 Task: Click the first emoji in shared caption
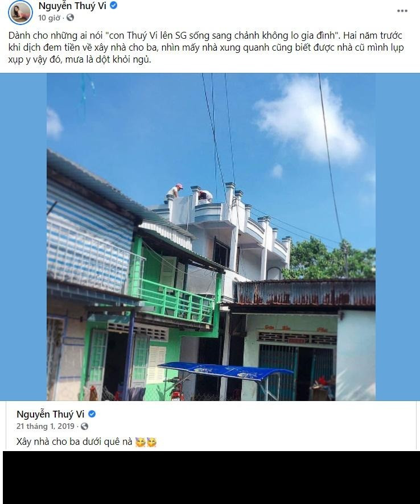pos(140,443)
